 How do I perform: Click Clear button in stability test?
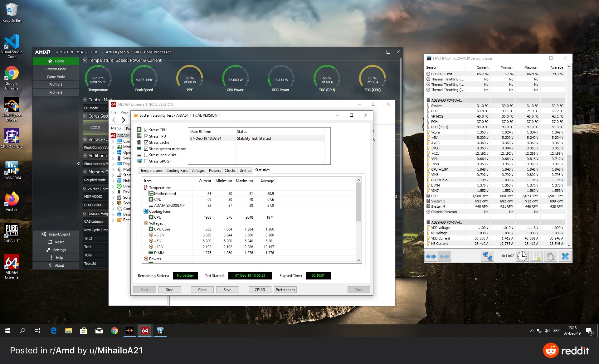click(202, 290)
